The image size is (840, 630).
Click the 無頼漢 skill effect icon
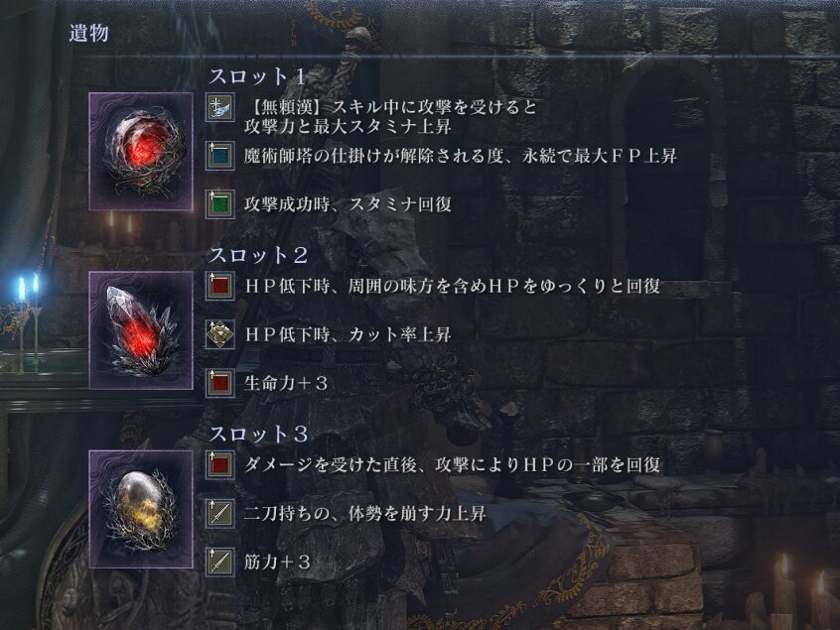[219, 107]
